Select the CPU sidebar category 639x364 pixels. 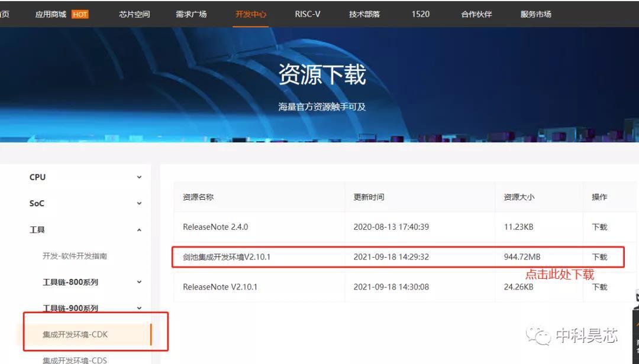point(37,177)
